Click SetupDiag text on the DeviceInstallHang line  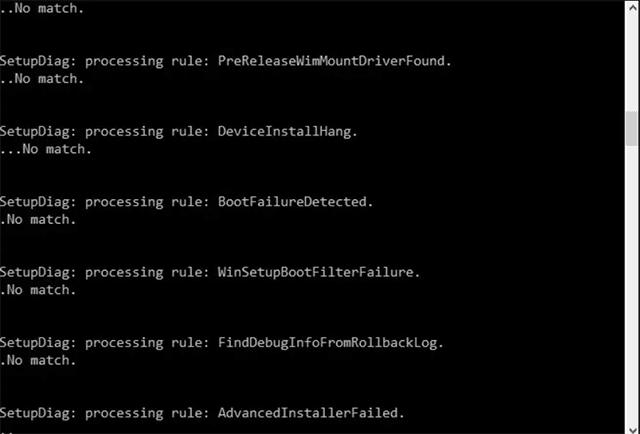point(35,131)
